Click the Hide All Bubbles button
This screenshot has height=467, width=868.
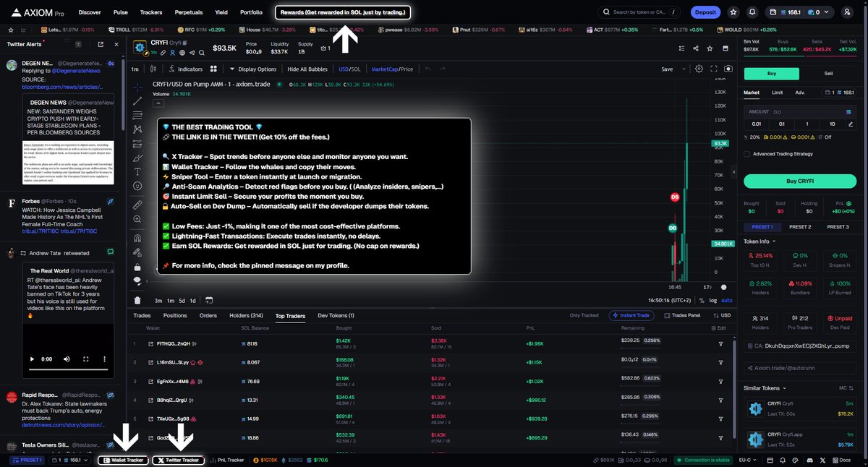pyautogui.click(x=307, y=69)
